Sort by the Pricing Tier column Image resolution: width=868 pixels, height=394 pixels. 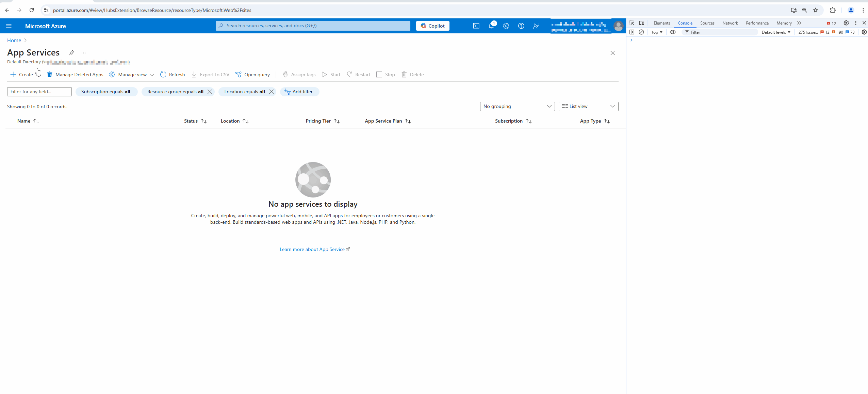(323, 121)
